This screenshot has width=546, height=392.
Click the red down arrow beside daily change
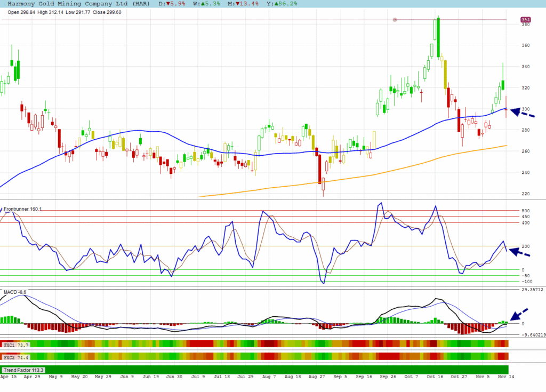[x=167, y=4]
